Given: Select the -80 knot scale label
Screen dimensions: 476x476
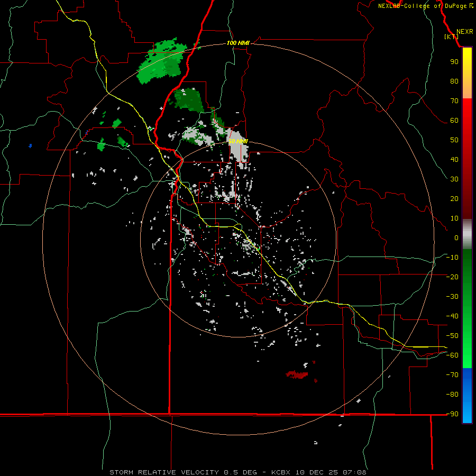Looking at the screenshot, I should [452, 395].
